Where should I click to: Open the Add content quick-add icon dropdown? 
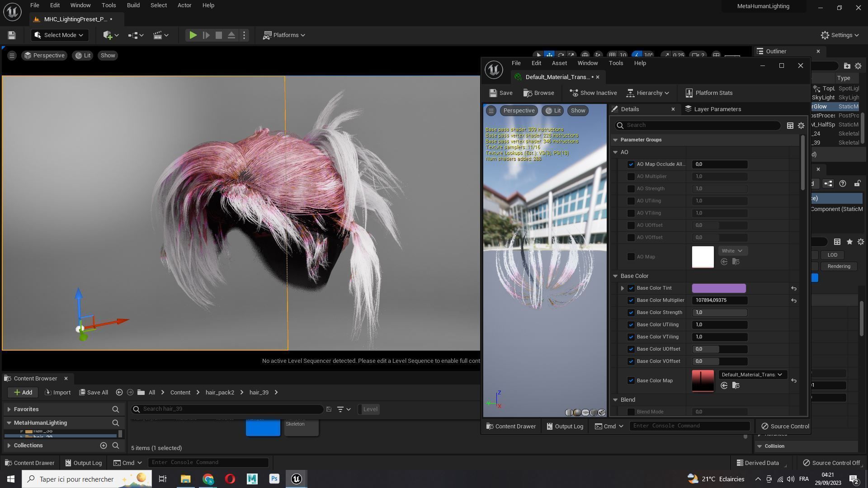click(x=111, y=35)
